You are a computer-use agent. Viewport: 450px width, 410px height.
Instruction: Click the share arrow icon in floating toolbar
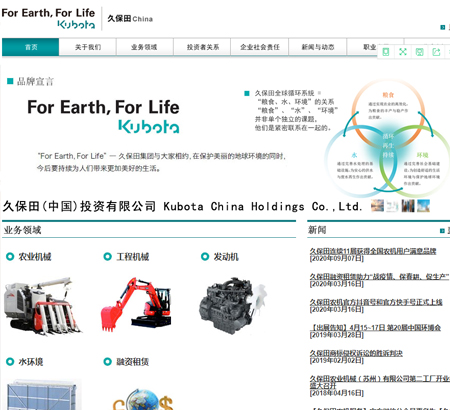436,52
